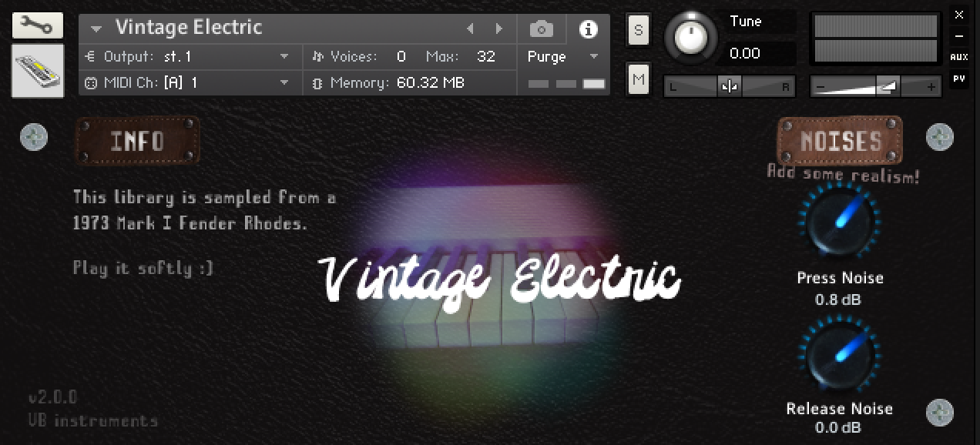Open the Purge dropdown menu
The height and width of the screenshot is (445, 980).
click(x=562, y=56)
